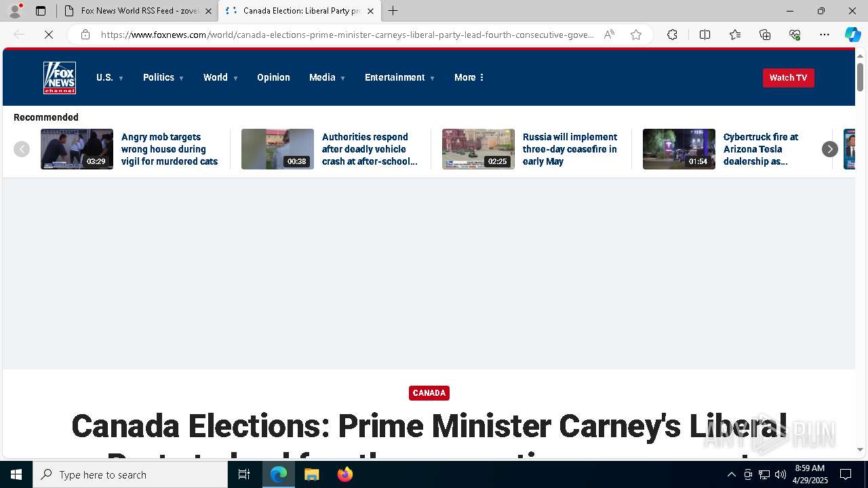Open the Edge profile icon
This screenshot has height=488, width=868.
15,11
